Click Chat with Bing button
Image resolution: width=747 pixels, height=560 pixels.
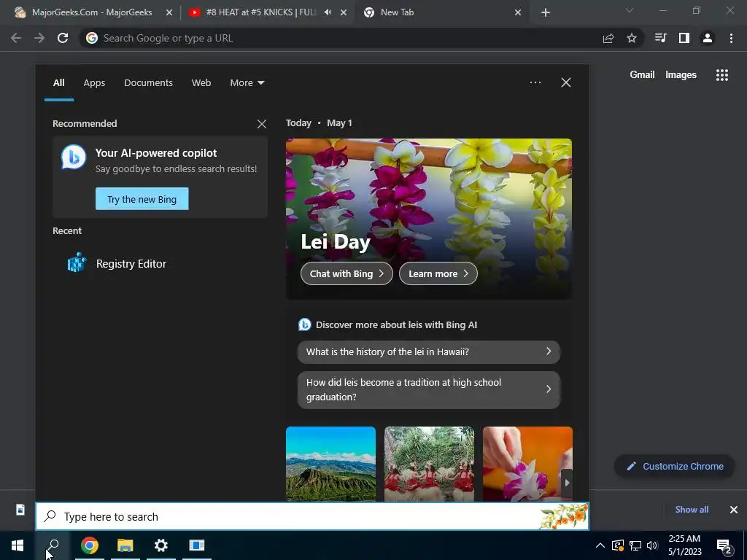tap(347, 274)
